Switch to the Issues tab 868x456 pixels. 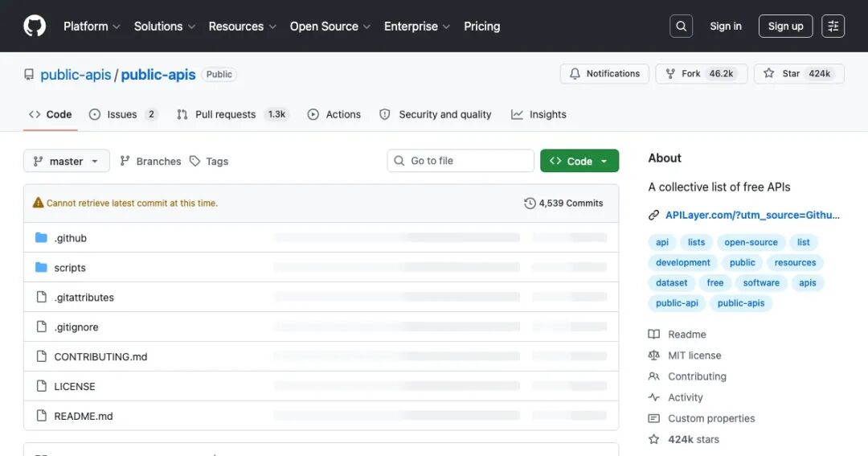coord(122,114)
